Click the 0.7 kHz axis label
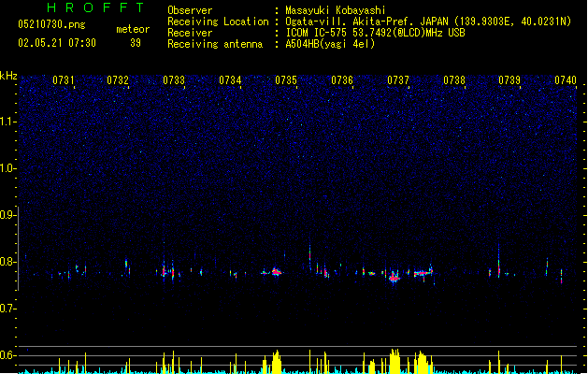Image resolution: width=588 pixels, height=374 pixels. tap(7, 309)
